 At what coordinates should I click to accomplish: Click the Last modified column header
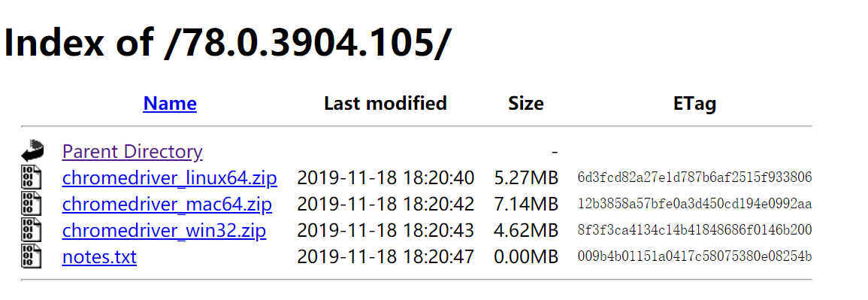[x=386, y=104]
